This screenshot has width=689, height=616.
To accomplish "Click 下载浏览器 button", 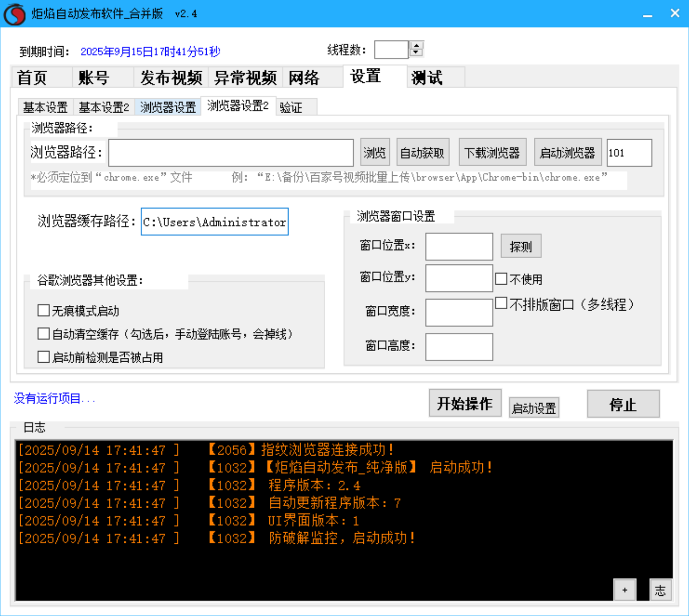I will tap(492, 153).
